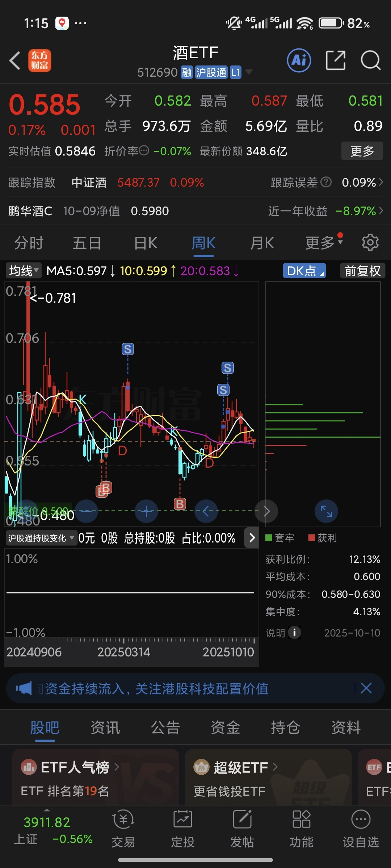The height and width of the screenshot is (868, 391).
Task: Move chart right with arrow button
Action: [x=266, y=511]
